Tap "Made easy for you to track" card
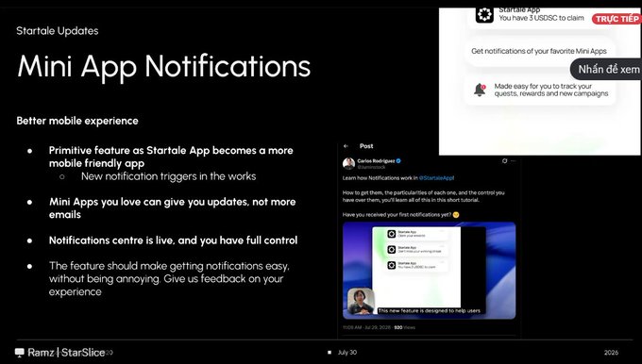 pyautogui.click(x=541, y=90)
